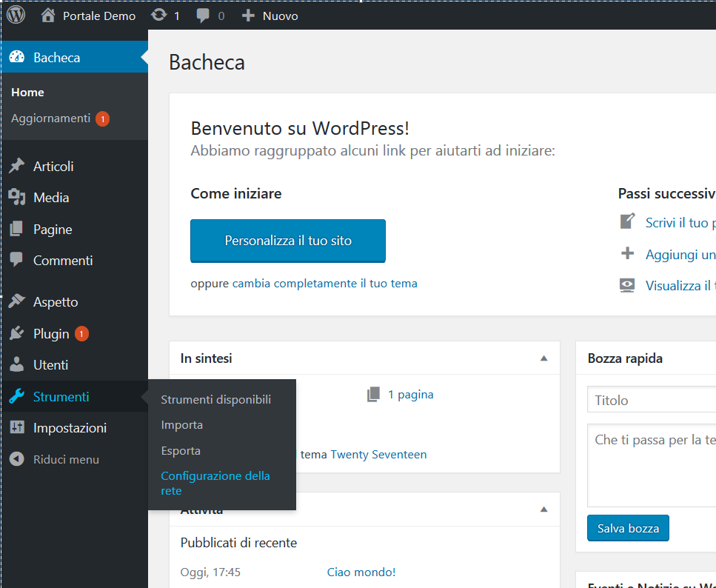
Task: Click the WordPress logo icon
Action: tap(16, 15)
